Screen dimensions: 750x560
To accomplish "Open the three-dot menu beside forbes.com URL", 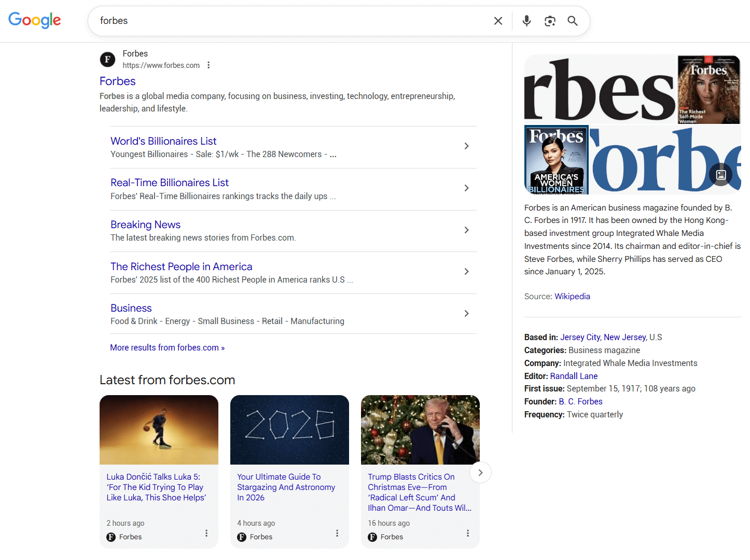I will coord(209,65).
